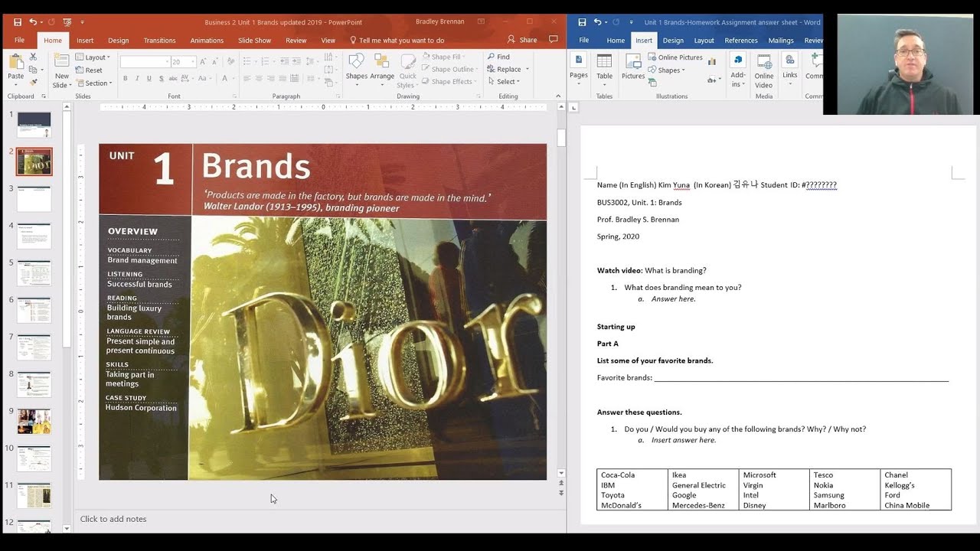Click Undo in PowerPoint title bar

tap(33, 22)
